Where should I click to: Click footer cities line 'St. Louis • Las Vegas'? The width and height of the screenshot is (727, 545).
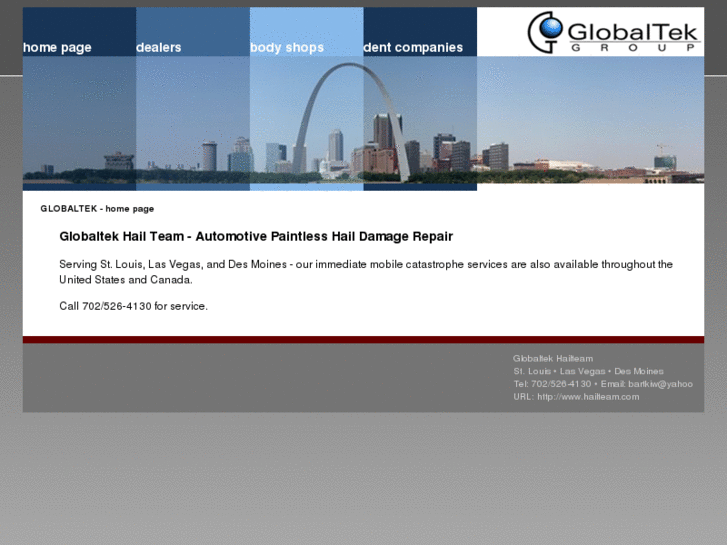click(x=588, y=371)
